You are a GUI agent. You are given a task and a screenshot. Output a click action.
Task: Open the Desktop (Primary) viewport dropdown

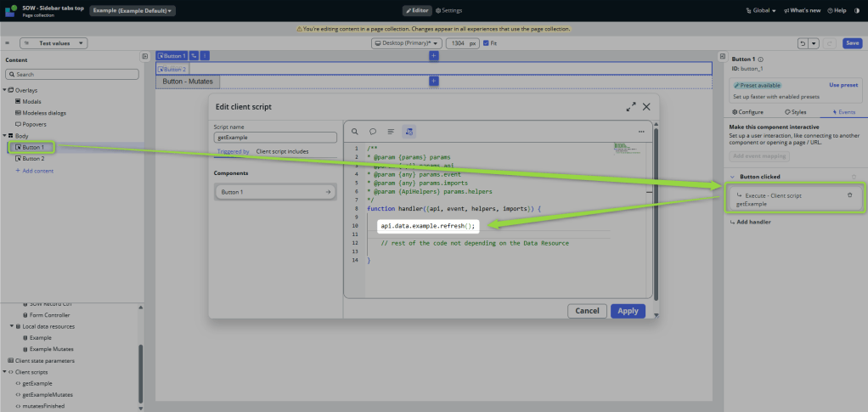pos(407,43)
